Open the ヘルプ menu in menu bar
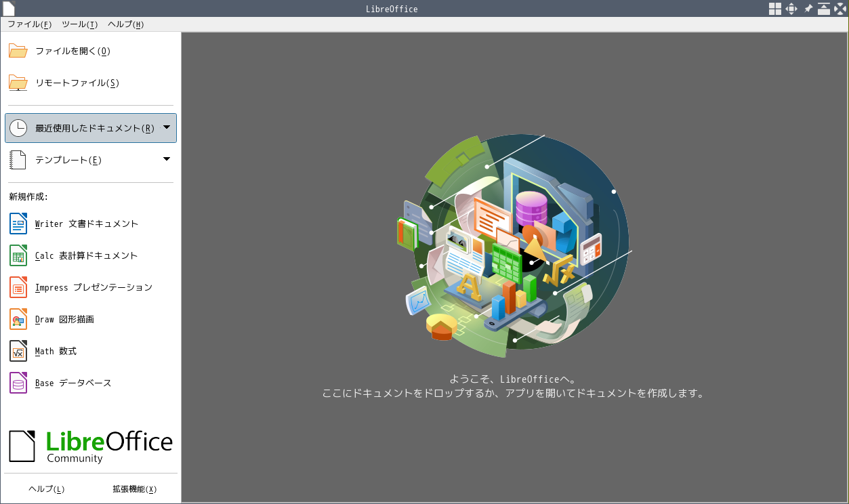849x504 pixels. pyautogui.click(x=125, y=24)
